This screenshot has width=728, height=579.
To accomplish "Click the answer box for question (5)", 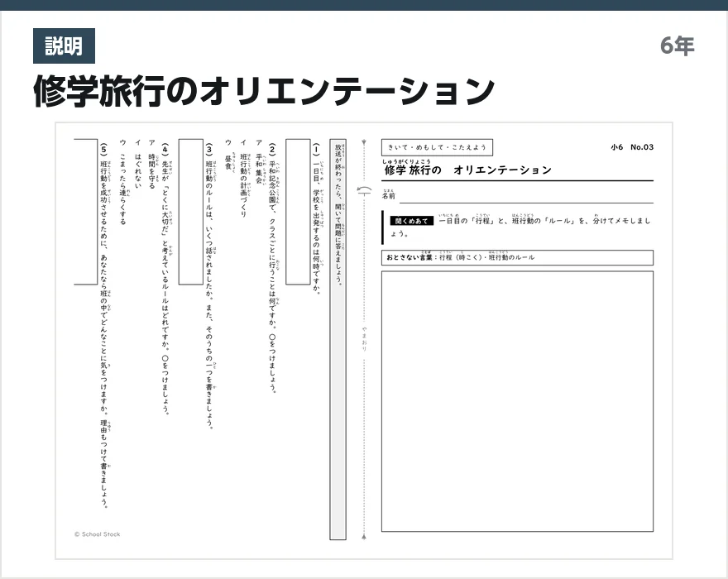I will point(86,211).
